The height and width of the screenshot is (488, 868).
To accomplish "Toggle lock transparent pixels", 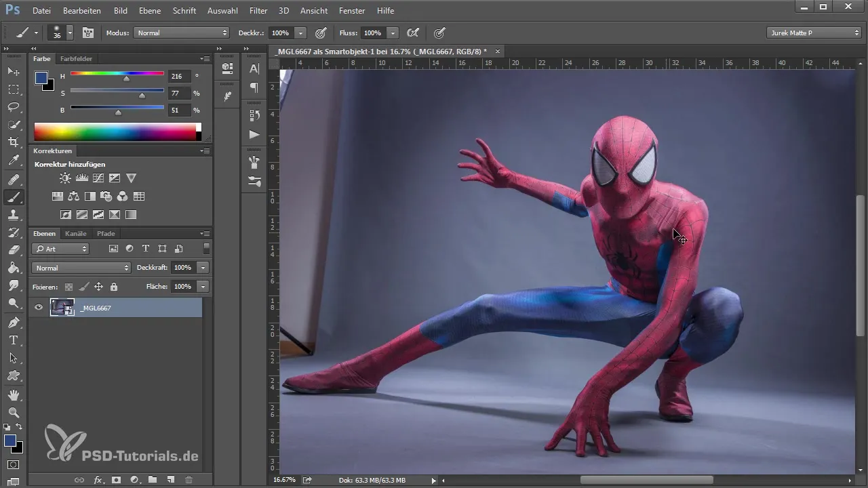I will (68, 287).
